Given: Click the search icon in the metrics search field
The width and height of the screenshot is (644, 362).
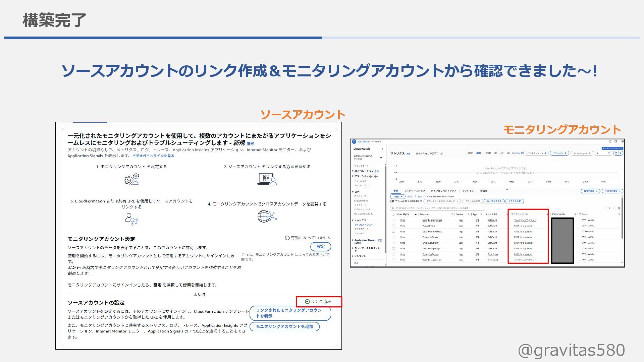Looking at the screenshot, I should 393,208.
